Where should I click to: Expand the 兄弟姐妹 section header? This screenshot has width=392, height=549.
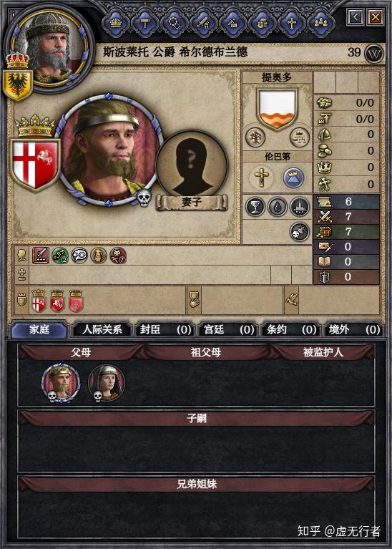point(196,484)
